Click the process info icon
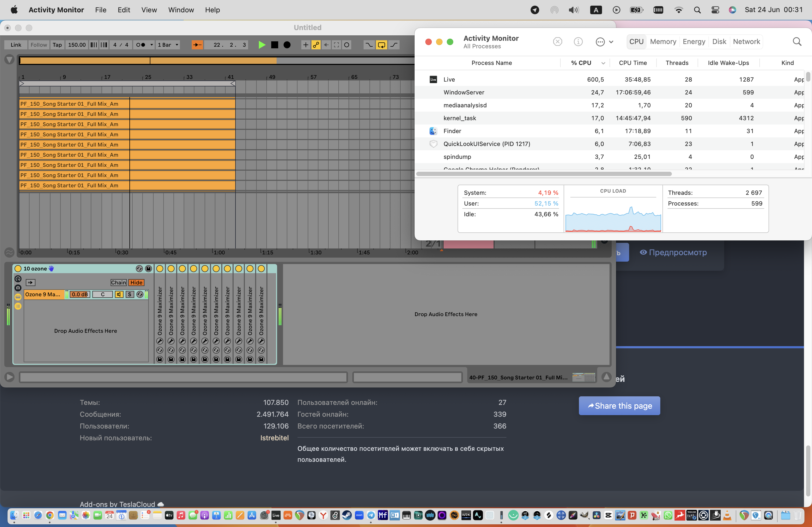This screenshot has height=527, width=812. pyautogui.click(x=578, y=42)
